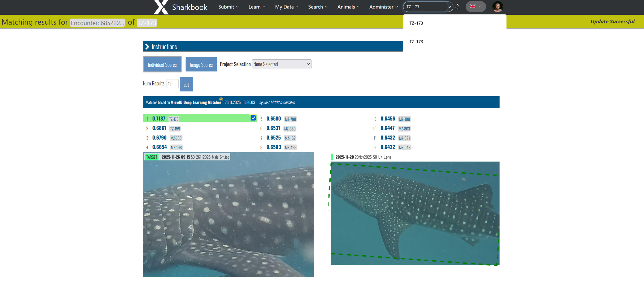The width and height of the screenshot is (644, 301).
Task: Clear the search box with x icon
Action: pos(449,7)
